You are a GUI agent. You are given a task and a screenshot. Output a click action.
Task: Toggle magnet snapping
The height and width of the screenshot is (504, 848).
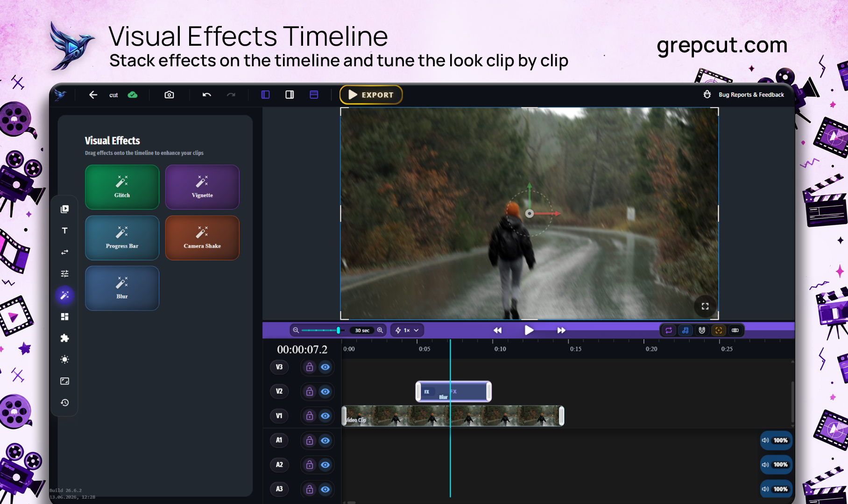click(702, 330)
